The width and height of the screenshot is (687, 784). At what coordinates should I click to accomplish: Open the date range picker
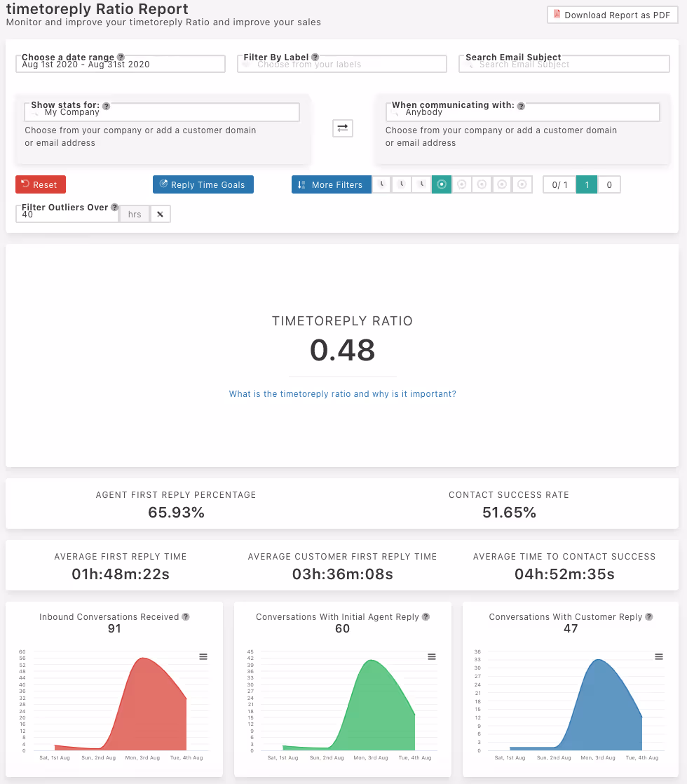point(121,64)
